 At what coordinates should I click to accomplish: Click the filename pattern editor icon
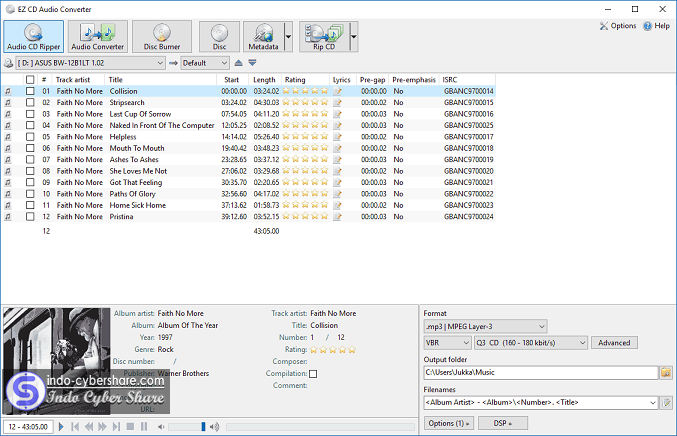point(666,403)
